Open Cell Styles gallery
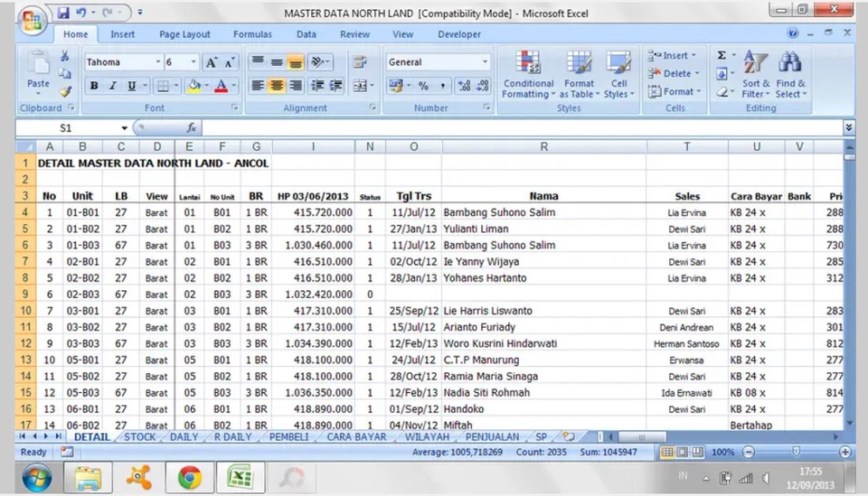The width and height of the screenshot is (868, 496). point(618,75)
